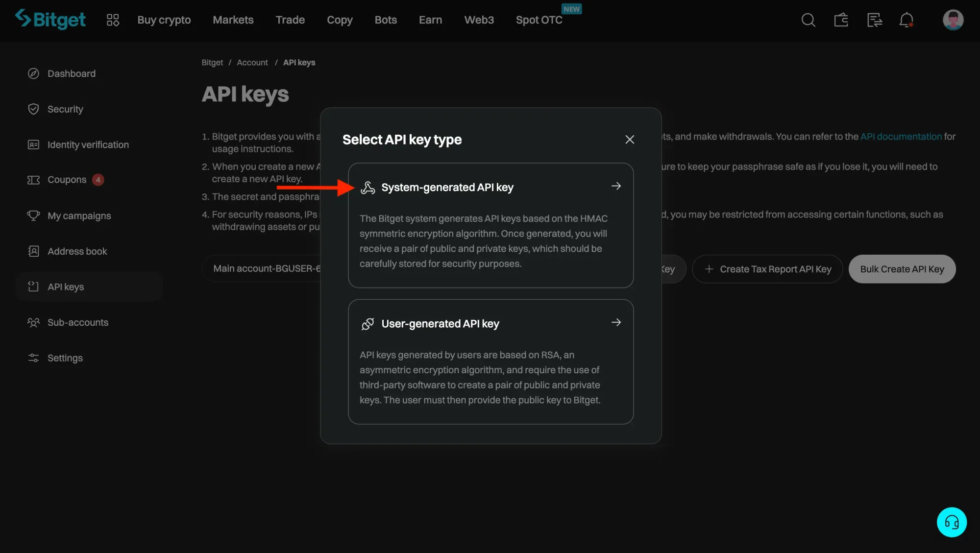Click the API keys sidebar icon

coord(33,287)
